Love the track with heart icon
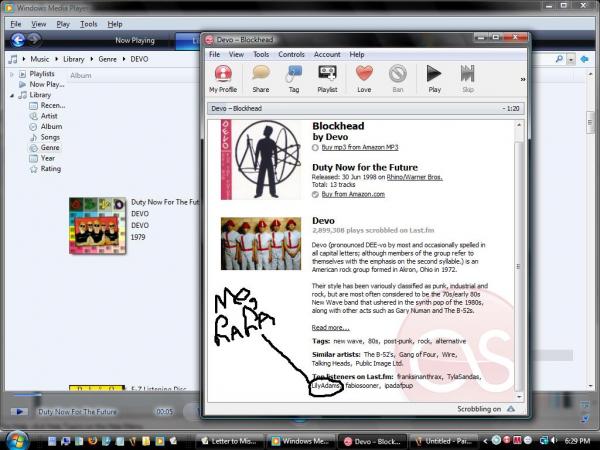Screen dimensions: 600x450 tap(364, 79)
